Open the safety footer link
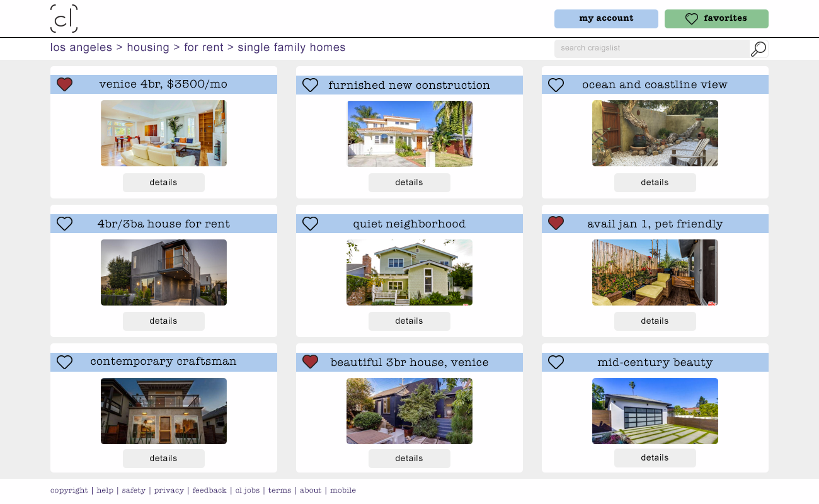This screenshot has width=819, height=504. (134, 490)
